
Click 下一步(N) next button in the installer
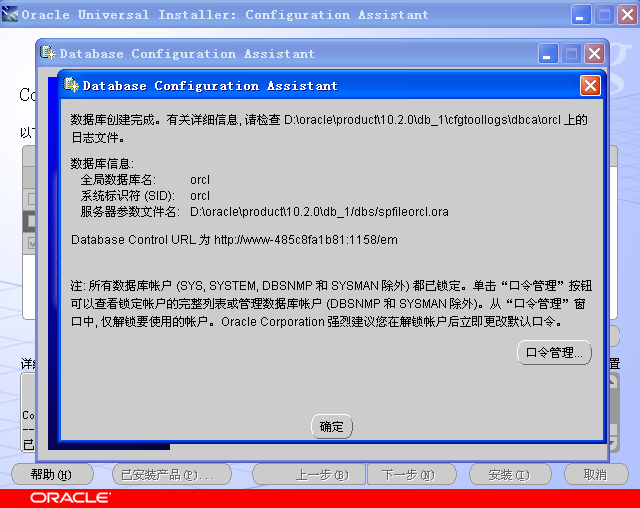pos(412,475)
